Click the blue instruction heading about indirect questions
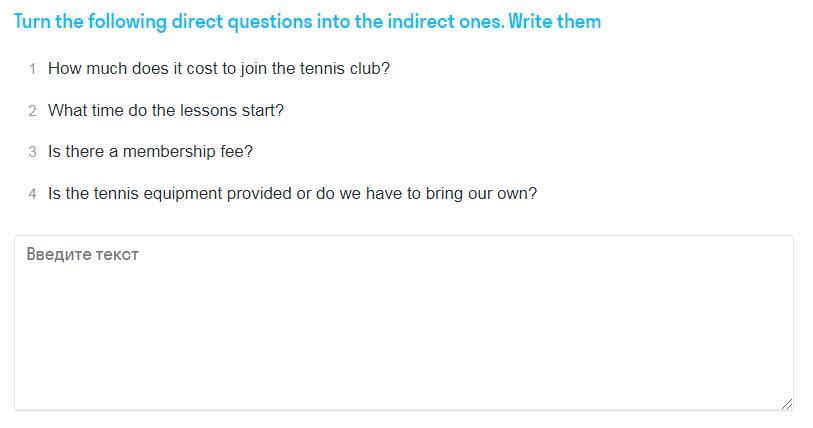This screenshot has height=428, width=813. point(307,22)
